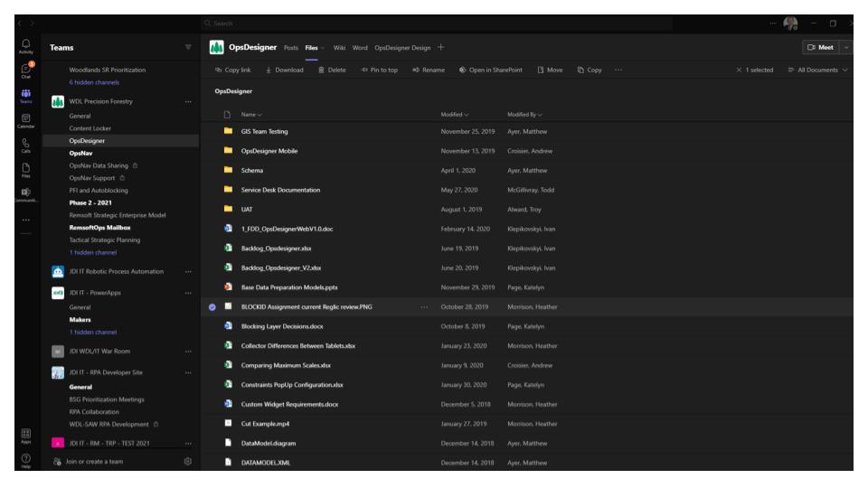The width and height of the screenshot is (868, 488).
Task: Click the Blocking Layer Decisions Word icon
Action: (228, 326)
